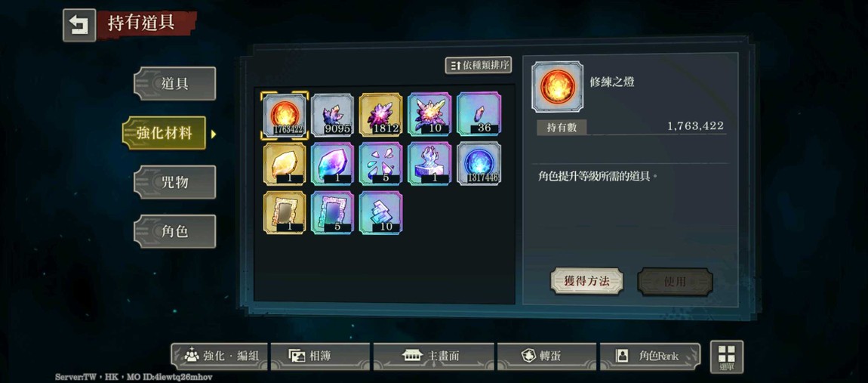Switch to the 角色 tab
This screenshot has height=383, width=868.
coord(175,231)
